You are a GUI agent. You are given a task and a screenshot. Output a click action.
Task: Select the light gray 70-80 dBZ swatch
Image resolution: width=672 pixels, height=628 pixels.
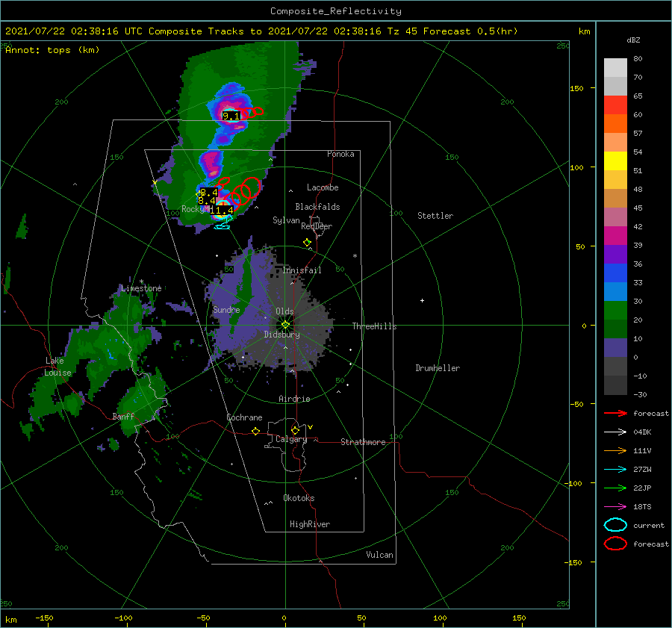[x=615, y=68]
